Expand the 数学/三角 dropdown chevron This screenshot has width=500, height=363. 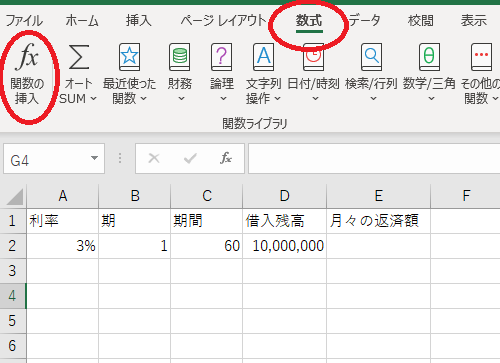(x=431, y=99)
